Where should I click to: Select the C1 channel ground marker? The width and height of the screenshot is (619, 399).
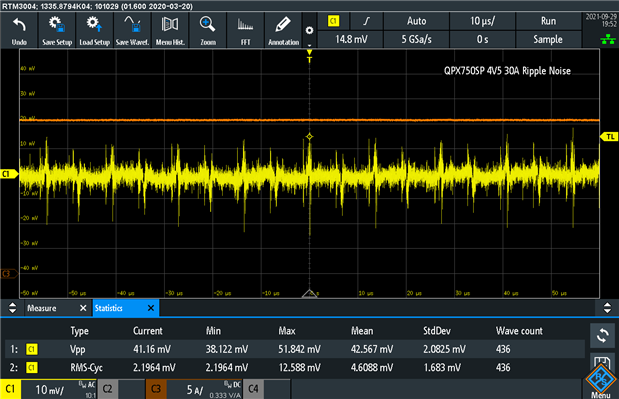pos(9,174)
